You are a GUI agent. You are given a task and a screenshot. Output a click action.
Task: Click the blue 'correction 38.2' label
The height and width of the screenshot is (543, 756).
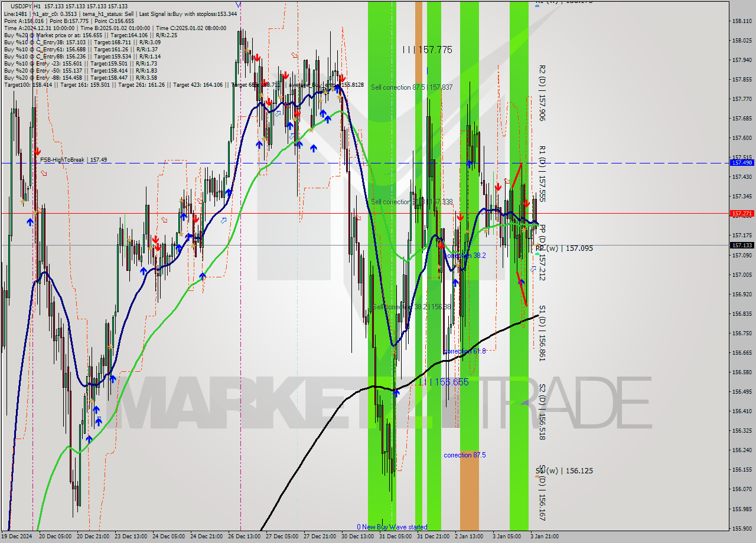point(465,256)
